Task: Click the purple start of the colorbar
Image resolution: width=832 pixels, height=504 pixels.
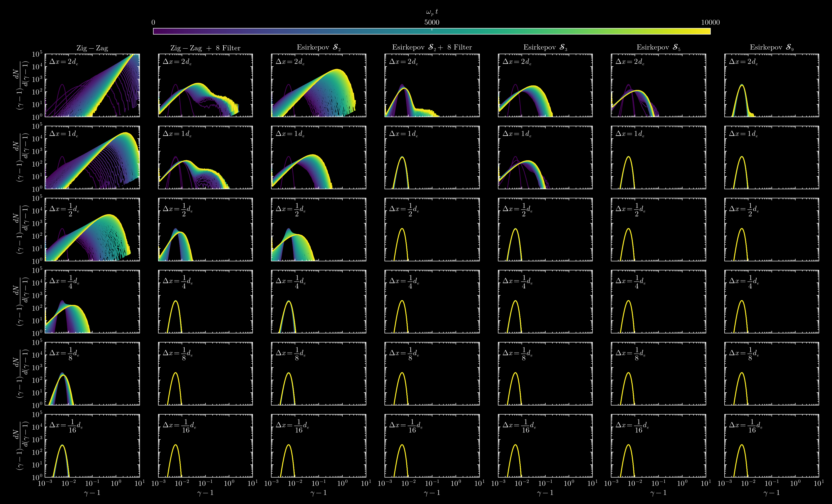Action: [156, 31]
